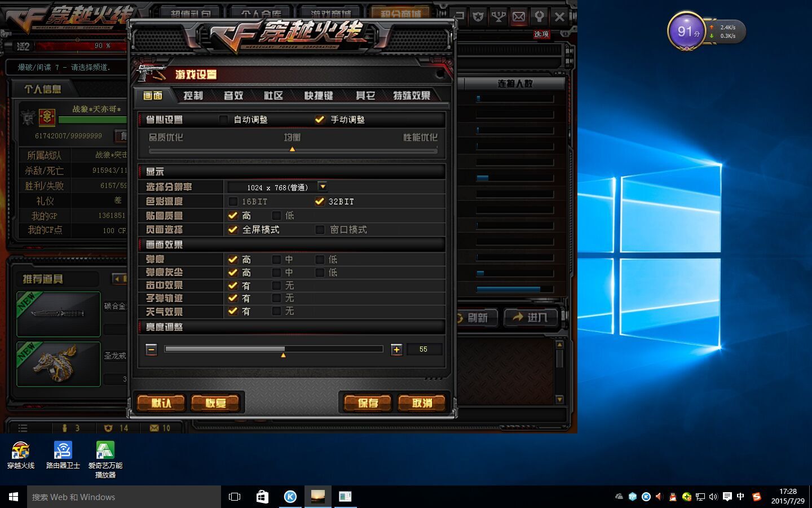Switch to the 社区 tab

[x=273, y=95]
